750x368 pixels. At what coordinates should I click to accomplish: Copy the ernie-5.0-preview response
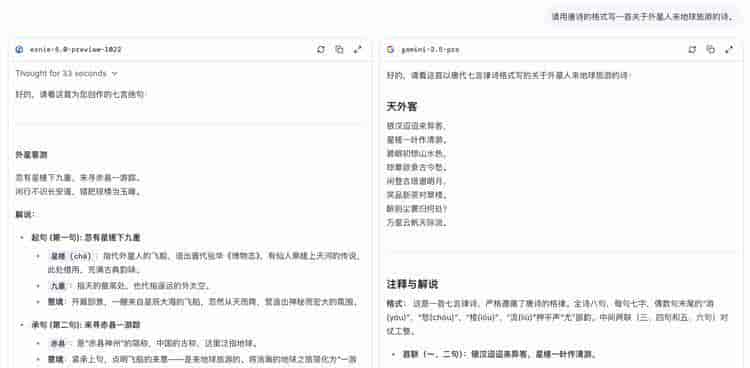(339, 49)
